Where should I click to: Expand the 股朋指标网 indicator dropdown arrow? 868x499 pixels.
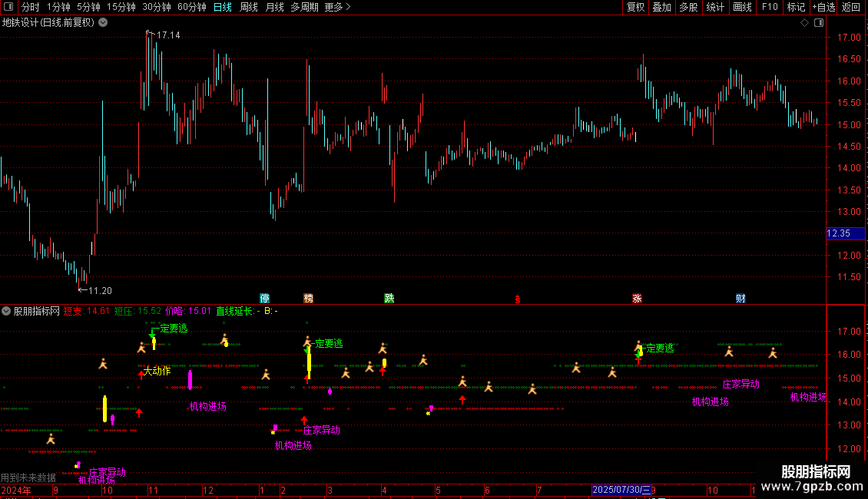click(x=6, y=311)
